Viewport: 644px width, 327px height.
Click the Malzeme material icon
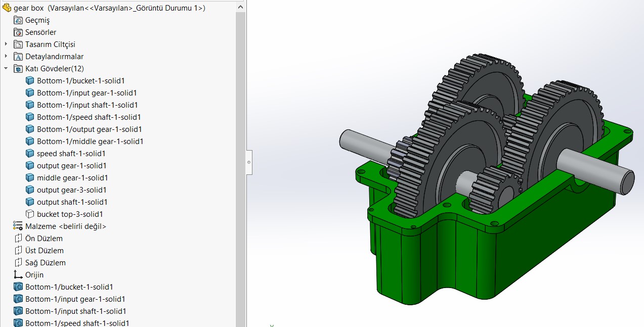(18, 226)
